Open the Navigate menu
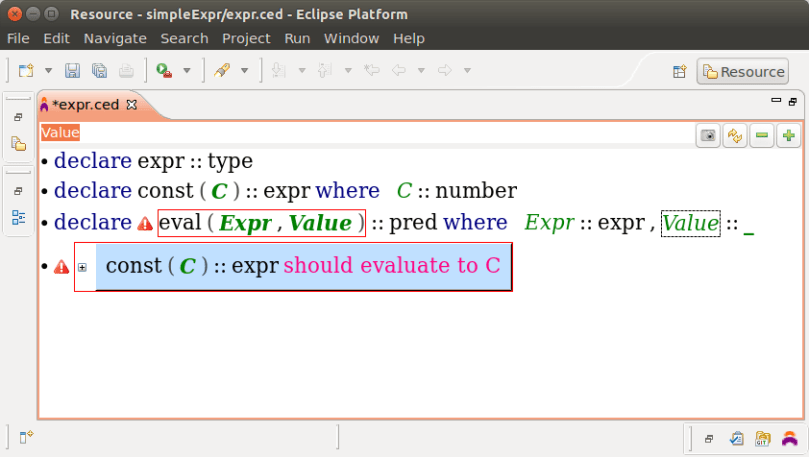809x457 pixels. click(x=115, y=38)
